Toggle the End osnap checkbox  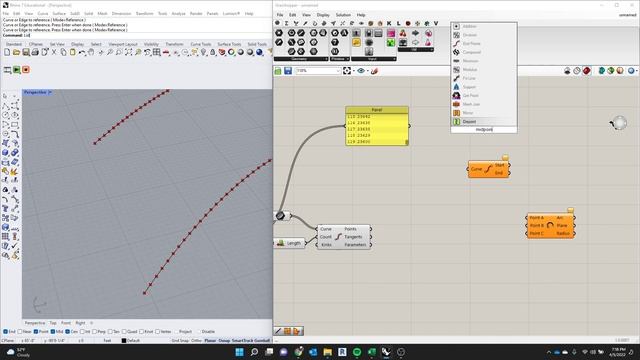click(x=6, y=331)
